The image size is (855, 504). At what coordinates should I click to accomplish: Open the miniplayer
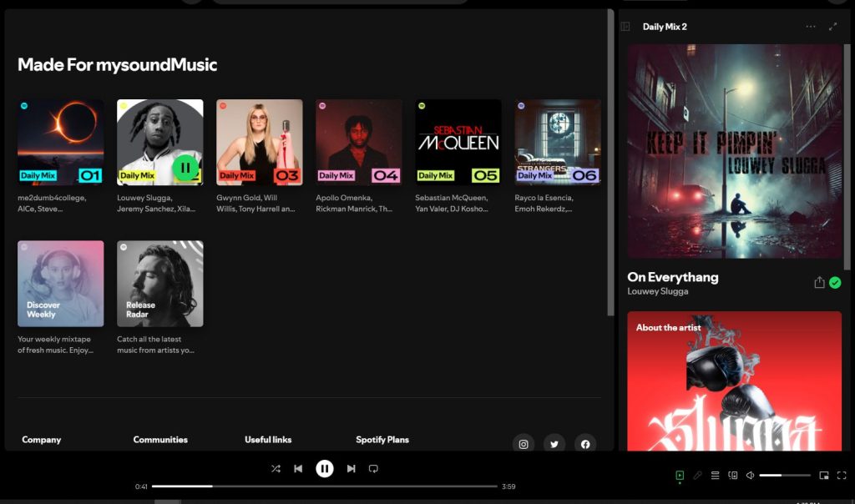pos(824,475)
